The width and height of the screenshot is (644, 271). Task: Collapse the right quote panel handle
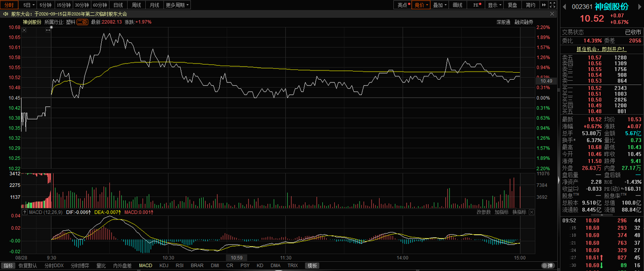click(x=558, y=180)
